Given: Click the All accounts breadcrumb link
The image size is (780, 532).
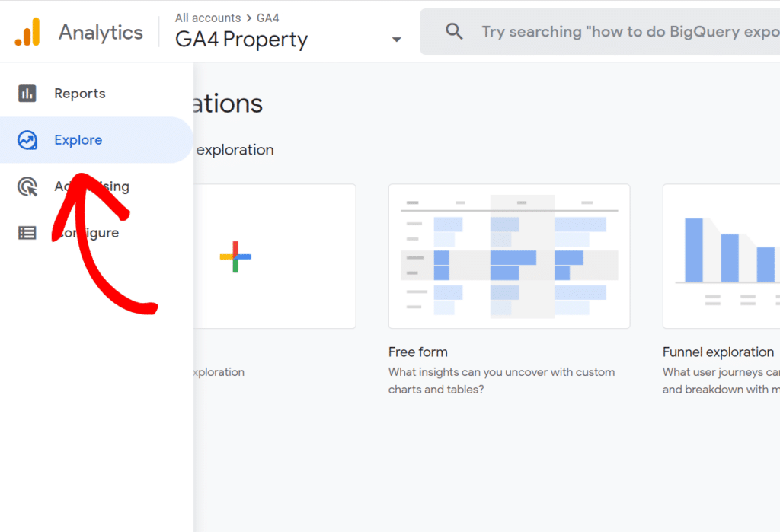Looking at the screenshot, I should tap(208, 18).
